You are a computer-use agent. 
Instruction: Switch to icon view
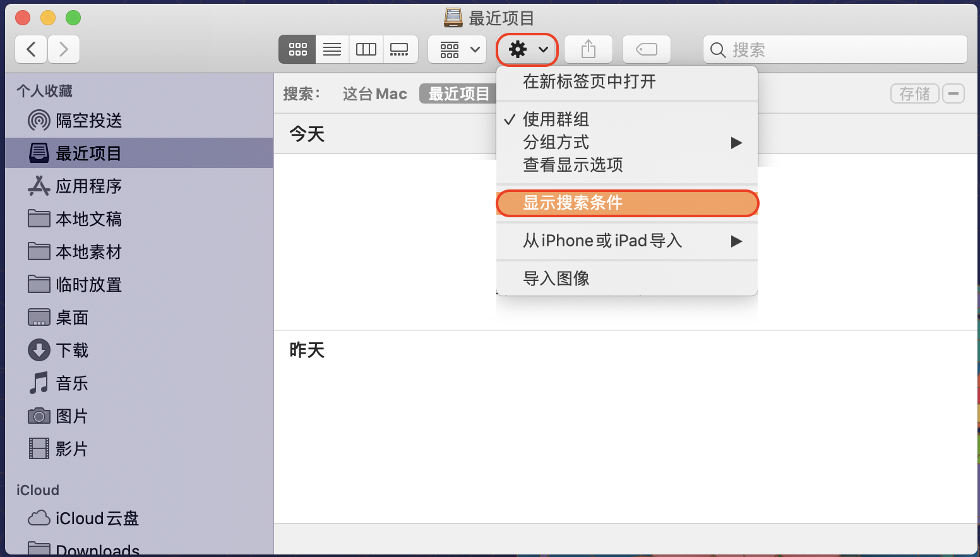click(x=297, y=49)
